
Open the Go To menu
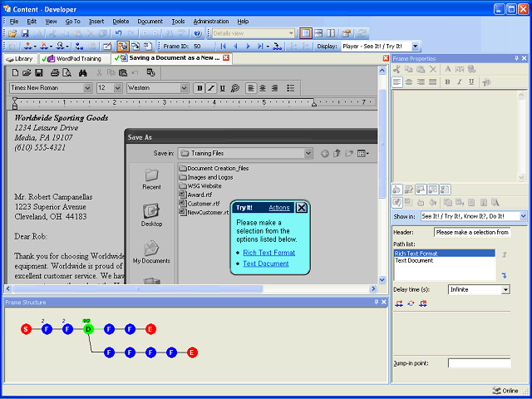tap(72, 22)
